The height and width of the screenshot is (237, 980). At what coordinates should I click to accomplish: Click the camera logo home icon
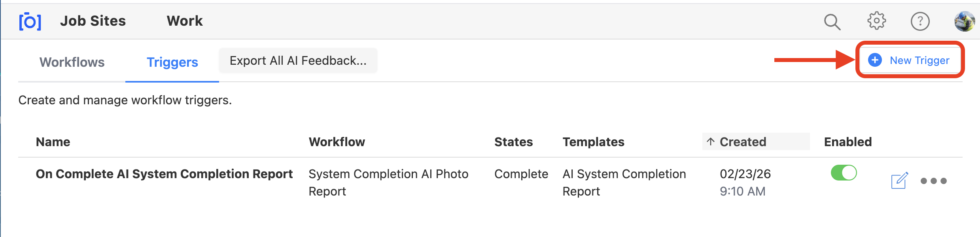tap(30, 21)
